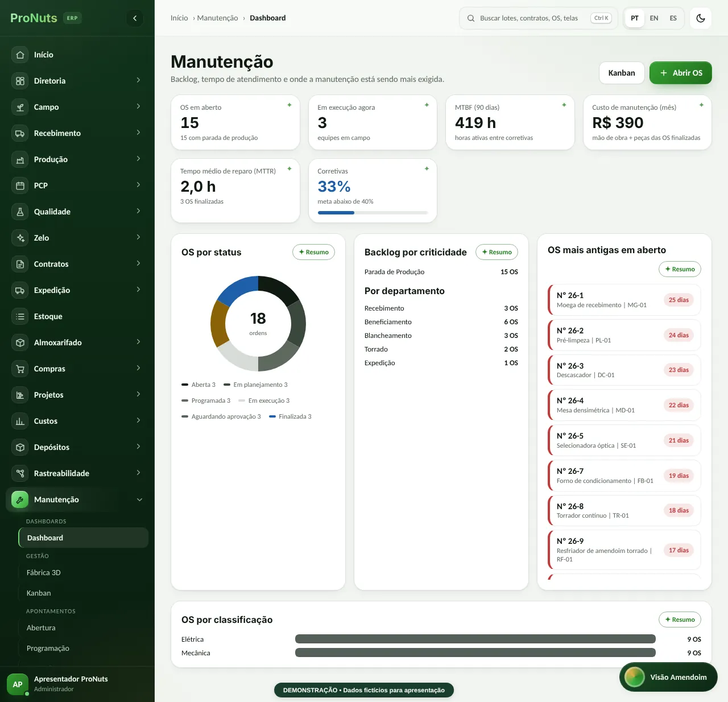
Task: Click the AP user avatar
Action: click(18, 684)
